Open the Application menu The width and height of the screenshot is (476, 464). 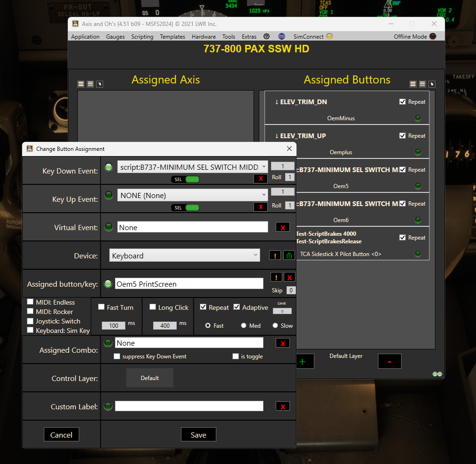pos(85,36)
